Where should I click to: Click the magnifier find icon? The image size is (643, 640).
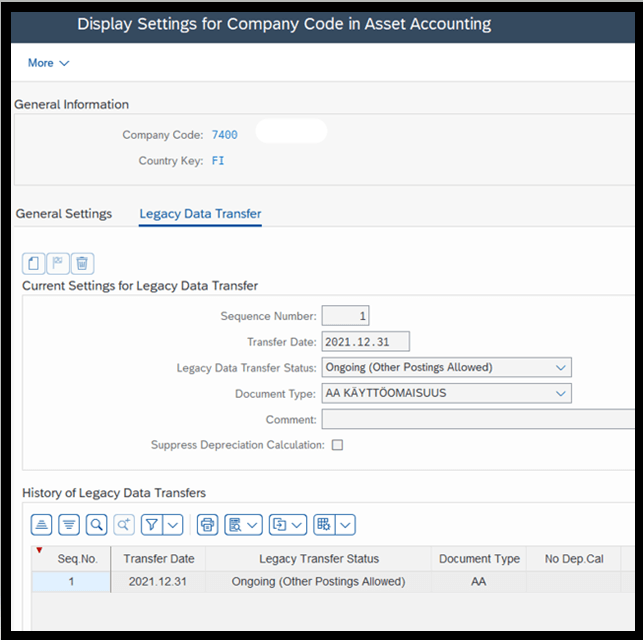pos(96,525)
